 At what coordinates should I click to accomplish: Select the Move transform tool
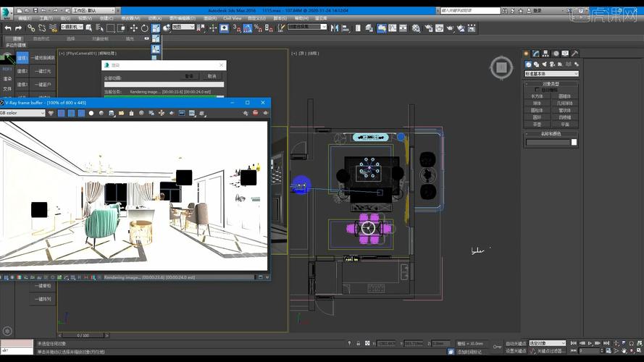click(133, 28)
